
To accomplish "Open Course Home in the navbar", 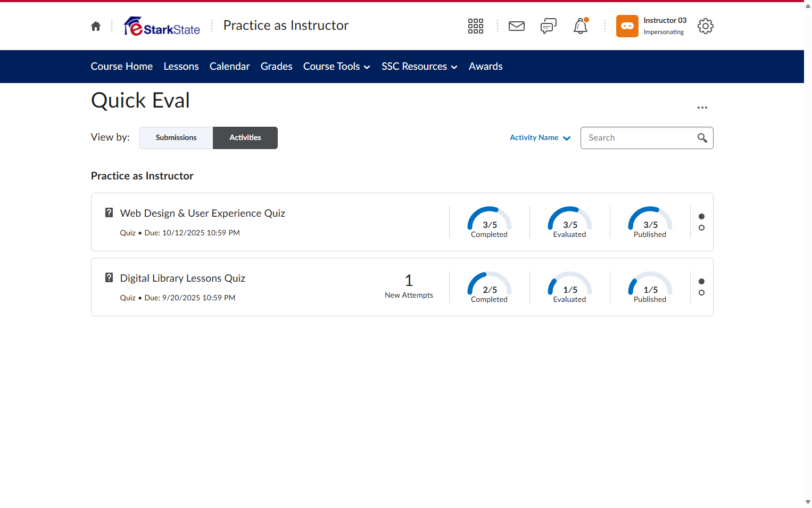I will coord(122,67).
